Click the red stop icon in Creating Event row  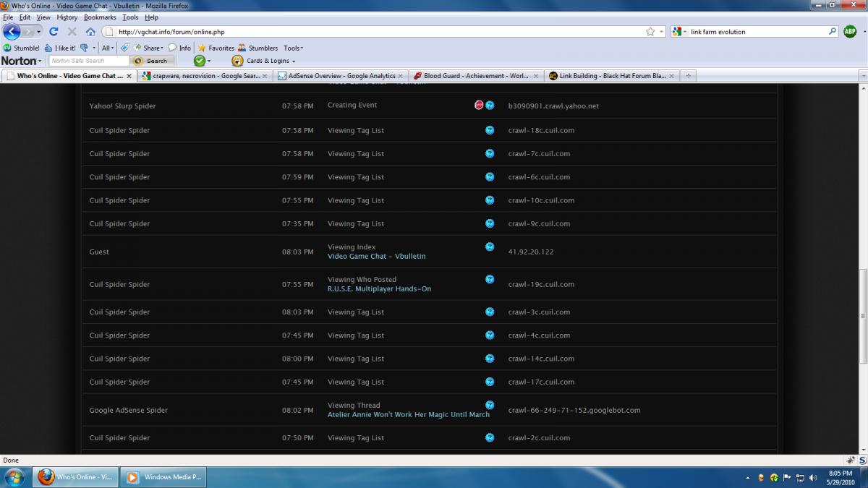(478, 106)
